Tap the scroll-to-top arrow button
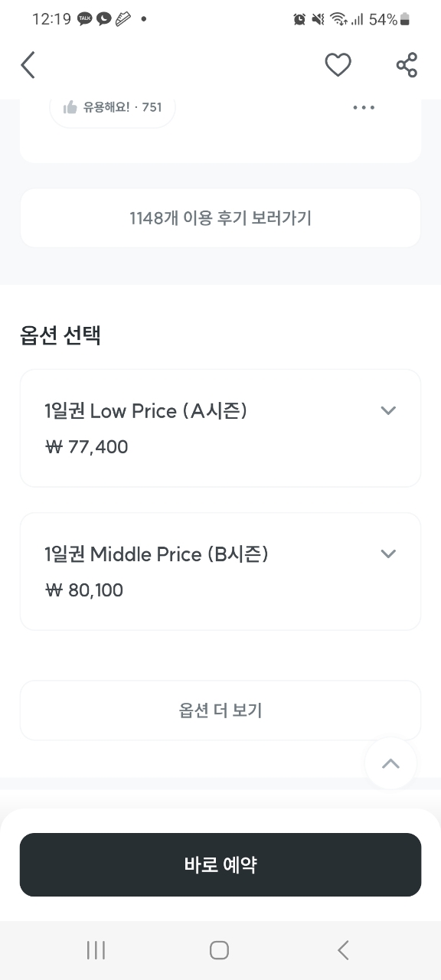Viewport: 441px width, 980px height. coord(390,763)
